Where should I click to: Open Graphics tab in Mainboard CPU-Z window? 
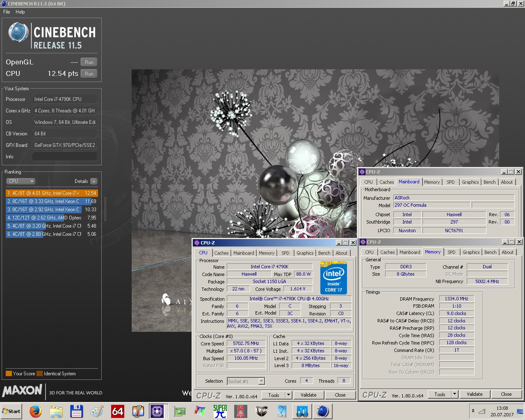(x=470, y=182)
